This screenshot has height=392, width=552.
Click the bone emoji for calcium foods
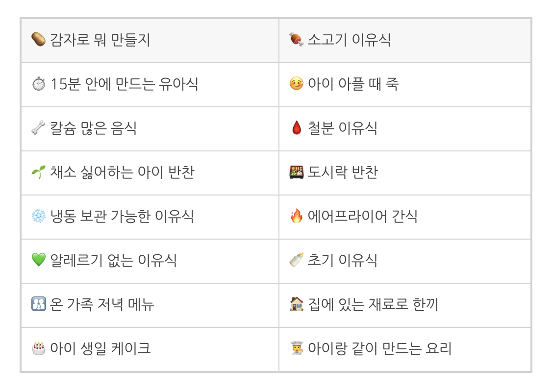tap(38, 128)
